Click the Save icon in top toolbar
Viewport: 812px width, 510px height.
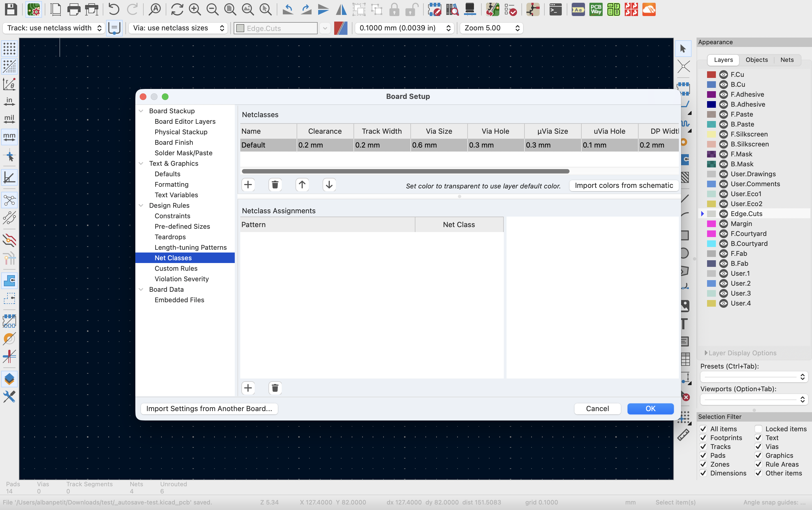11,9
